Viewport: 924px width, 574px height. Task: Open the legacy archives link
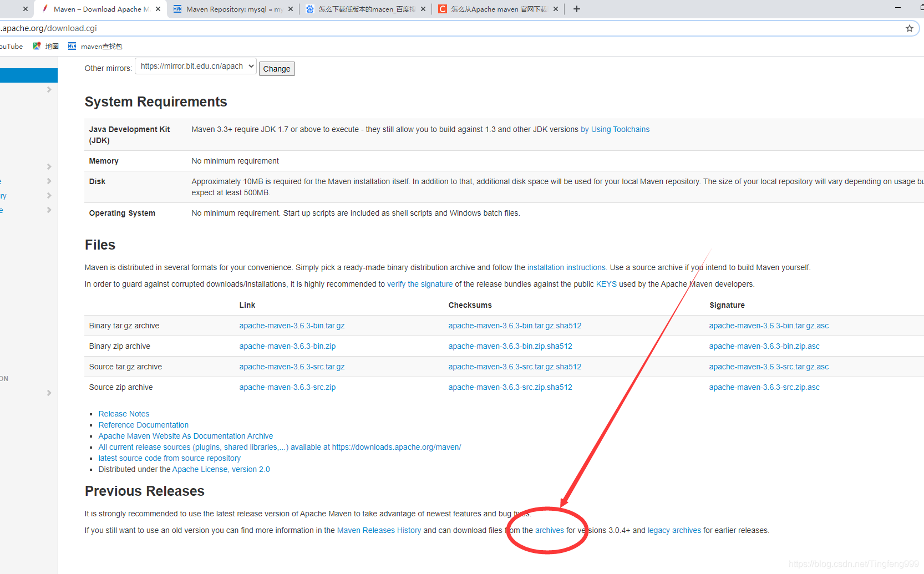click(x=674, y=530)
